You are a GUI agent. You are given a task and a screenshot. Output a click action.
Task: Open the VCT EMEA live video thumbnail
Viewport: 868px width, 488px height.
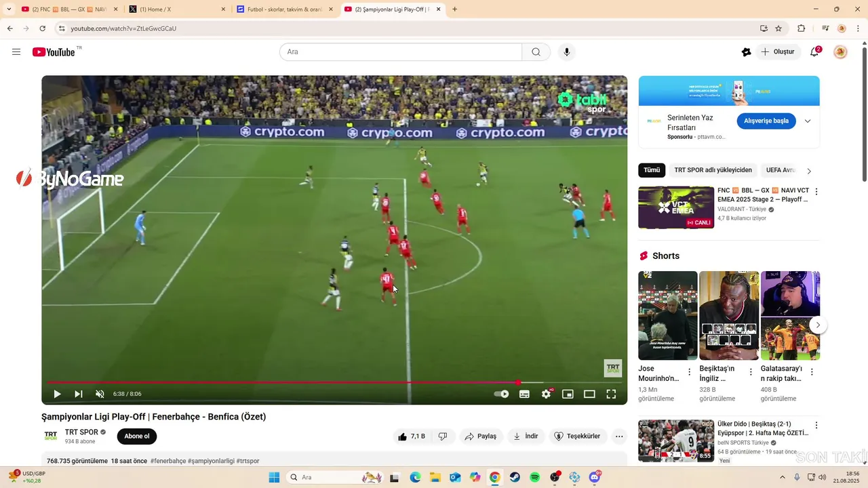tap(676, 207)
